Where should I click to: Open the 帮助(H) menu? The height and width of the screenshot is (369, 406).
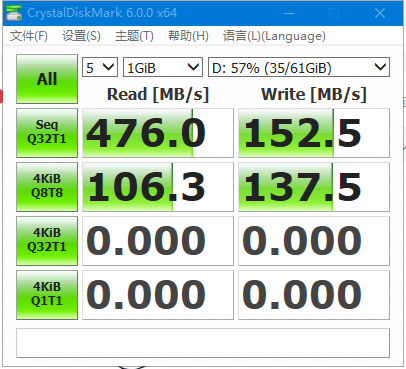pos(188,36)
